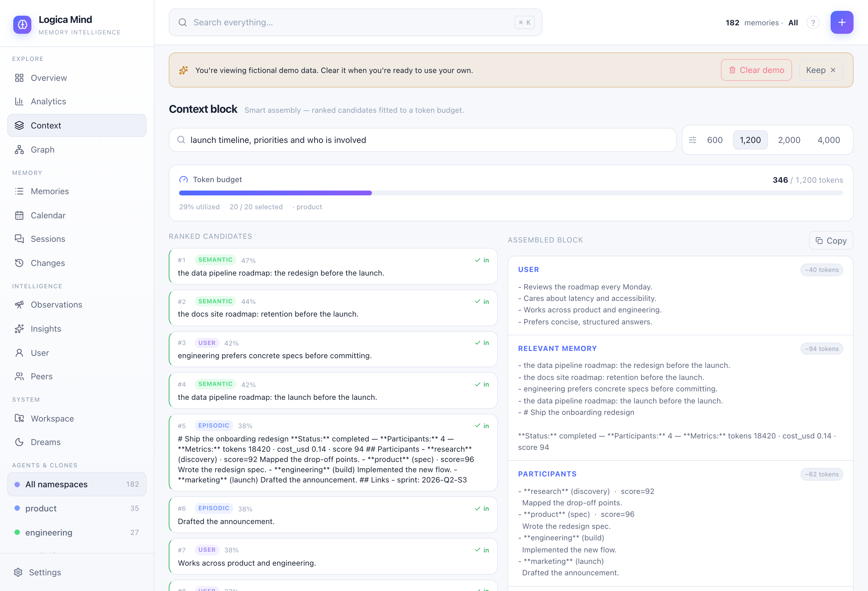Viewport: 868px width, 591px height.
Task: Click the purple dot beside All namespaces
Action: [x=17, y=485]
